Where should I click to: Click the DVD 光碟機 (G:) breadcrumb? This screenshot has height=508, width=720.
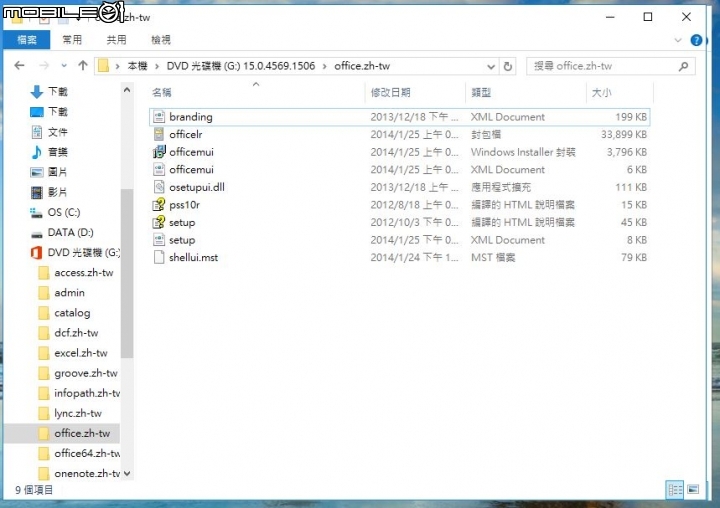click(x=241, y=66)
